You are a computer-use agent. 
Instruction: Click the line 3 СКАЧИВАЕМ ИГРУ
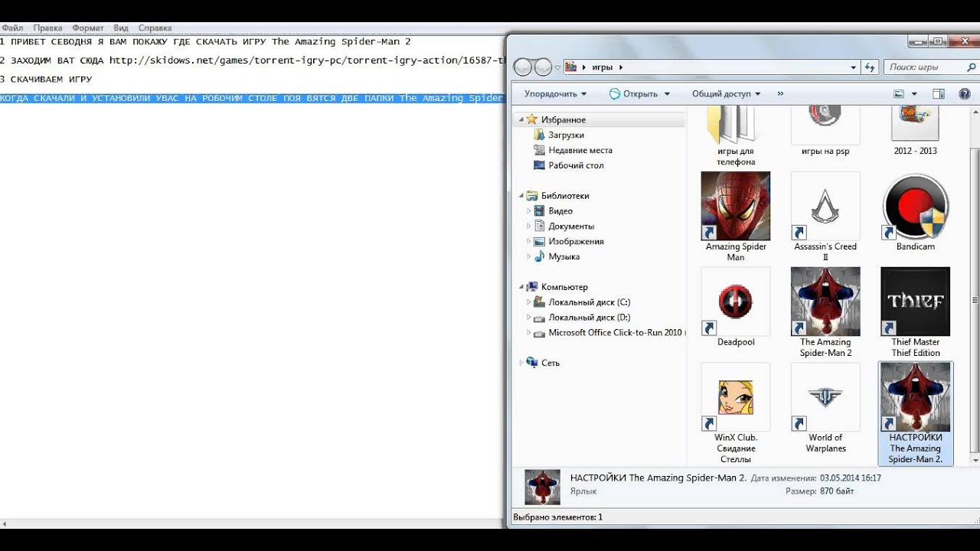pos(46,80)
